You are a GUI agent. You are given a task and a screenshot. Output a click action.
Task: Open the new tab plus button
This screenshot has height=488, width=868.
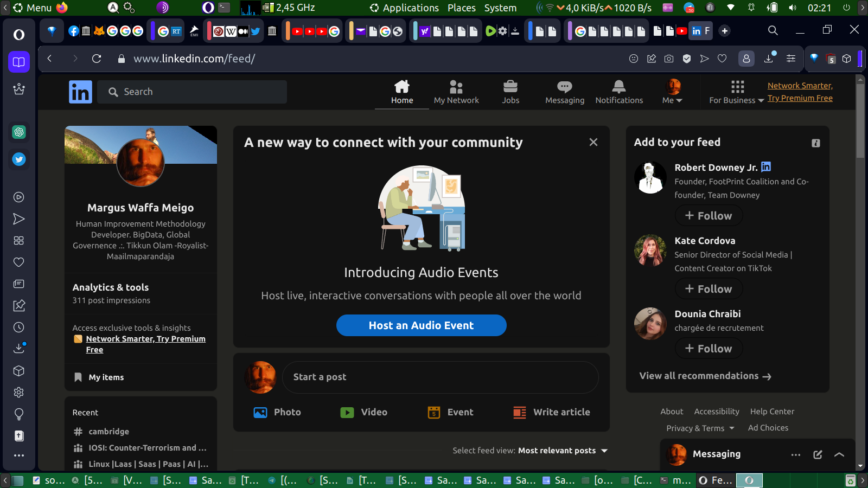[725, 31]
